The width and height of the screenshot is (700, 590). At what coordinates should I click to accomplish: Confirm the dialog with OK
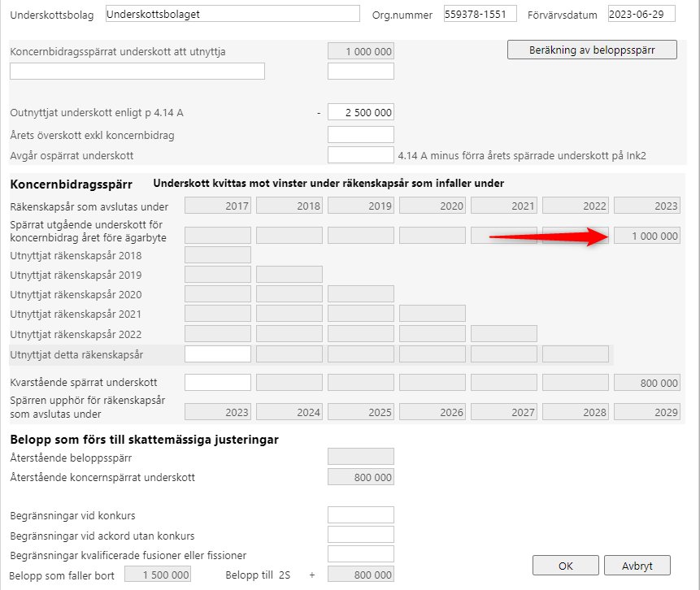click(x=566, y=566)
